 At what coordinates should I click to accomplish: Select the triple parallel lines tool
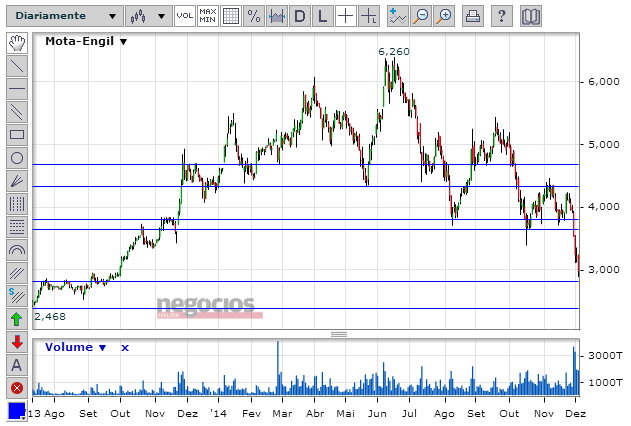[17, 274]
